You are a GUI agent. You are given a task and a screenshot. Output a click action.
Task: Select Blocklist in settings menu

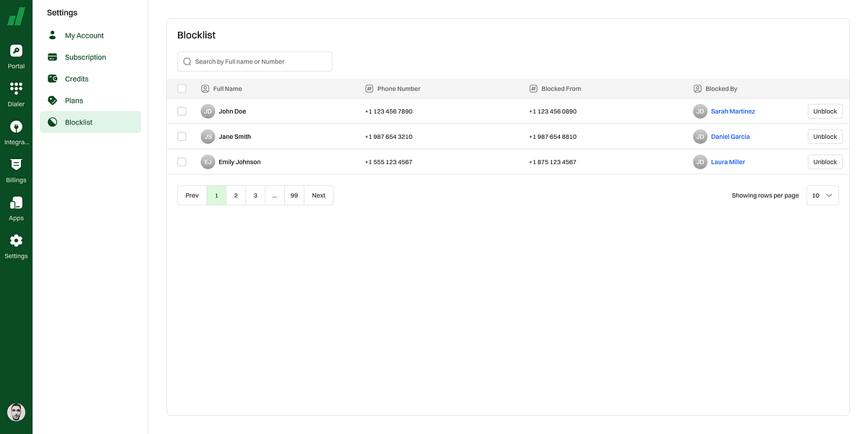90,122
